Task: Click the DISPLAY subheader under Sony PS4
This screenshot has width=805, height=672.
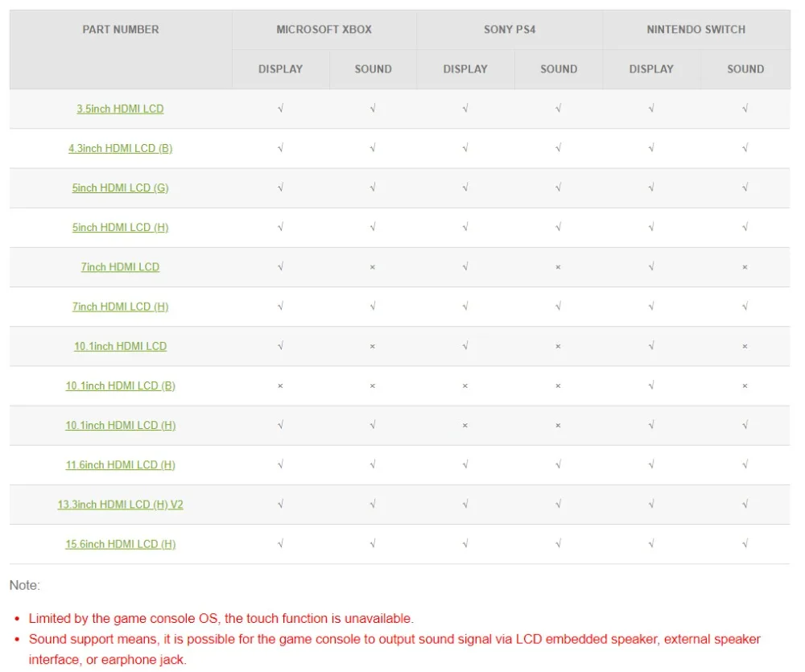Action: (x=465, y=68)
